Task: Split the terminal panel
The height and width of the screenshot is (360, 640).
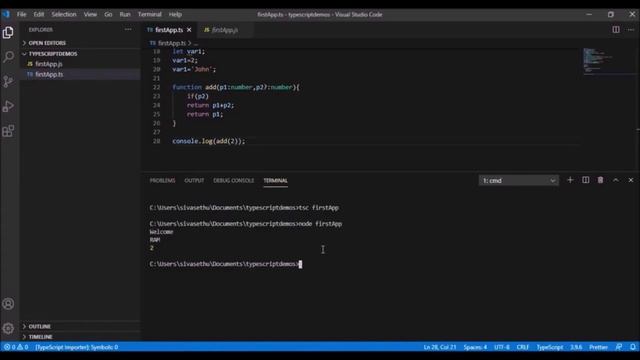Action: [585, 180]
